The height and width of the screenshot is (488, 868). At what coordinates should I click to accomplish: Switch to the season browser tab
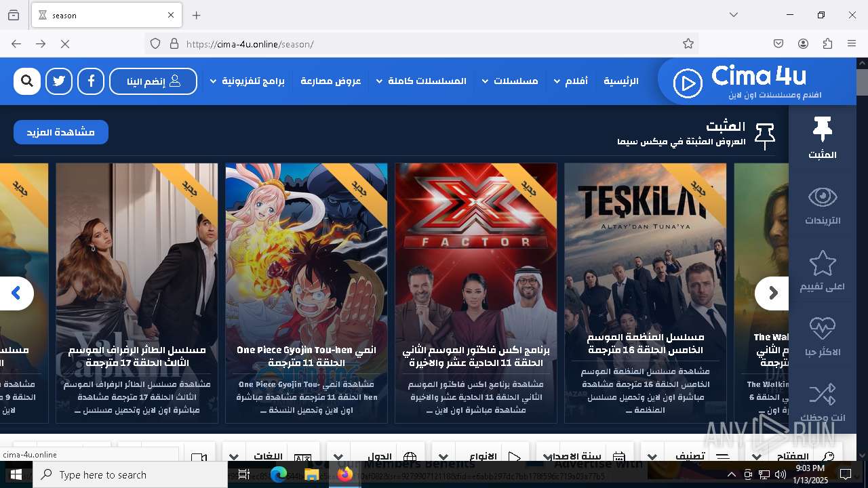[x=105, y=15]
